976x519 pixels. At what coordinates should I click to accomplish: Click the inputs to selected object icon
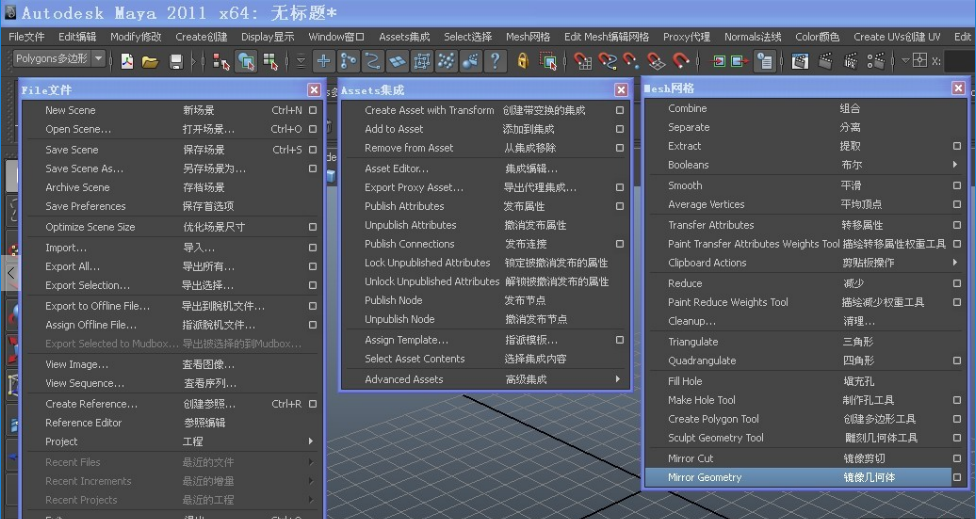pyautogui.click(x=719, y=61)
